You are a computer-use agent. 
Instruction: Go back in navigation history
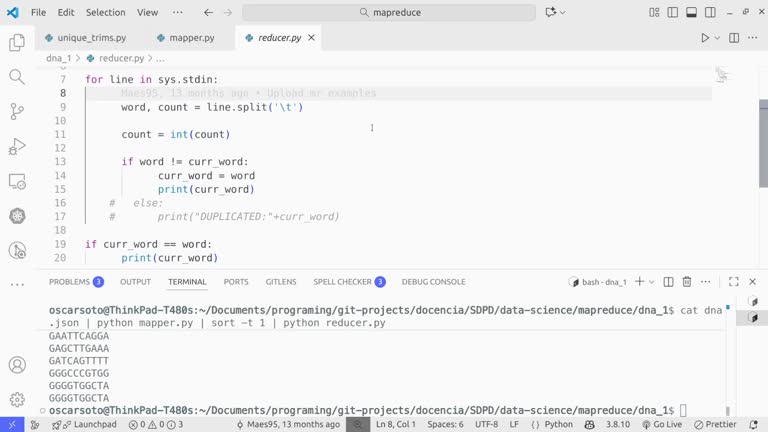(x=209, y=12)
